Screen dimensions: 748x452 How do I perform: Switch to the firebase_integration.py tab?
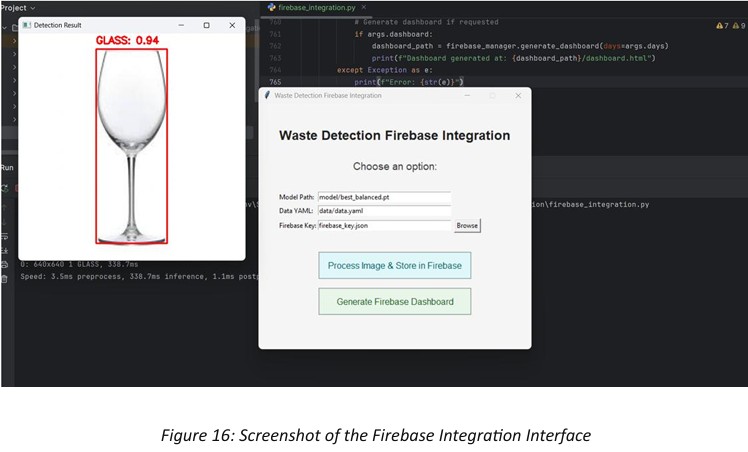[x=314, y=7]
